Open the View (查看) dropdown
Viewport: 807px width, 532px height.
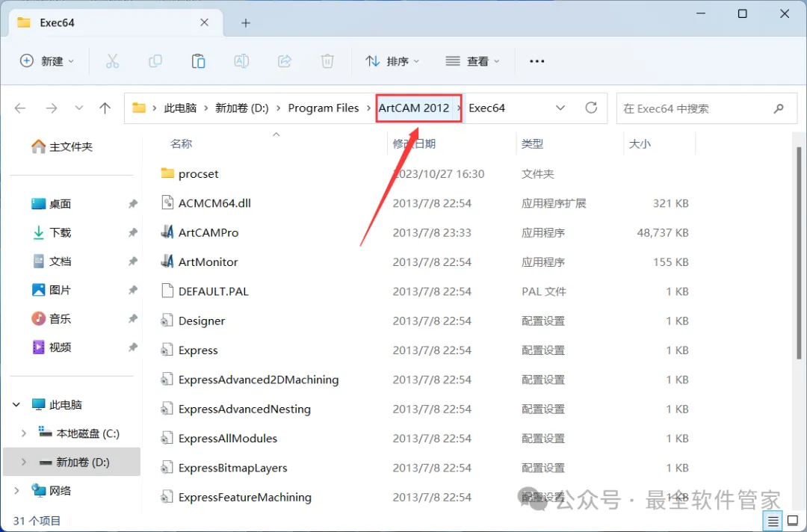pyautogui.click(x=472, y=61)
